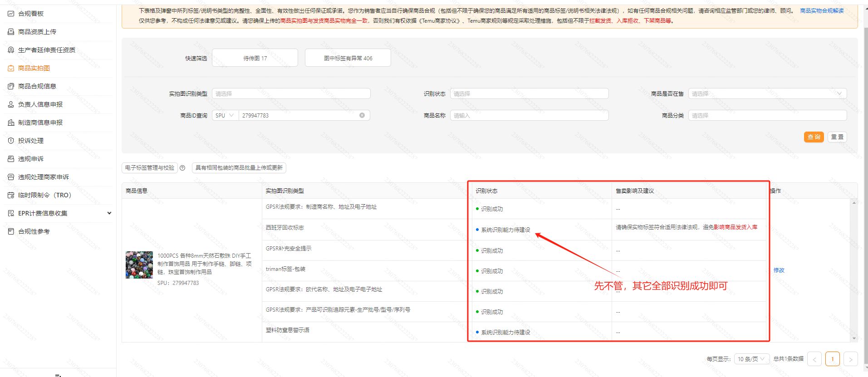Open the SPU type selector dropdown
The image size is (868, 377).
click(x=225, y=115)
